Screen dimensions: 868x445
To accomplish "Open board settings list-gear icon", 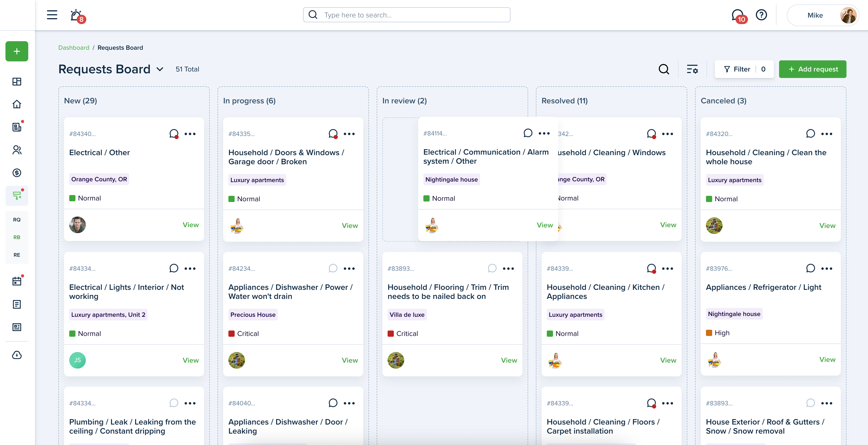I will pyautogui.click(x=692, y=69).
